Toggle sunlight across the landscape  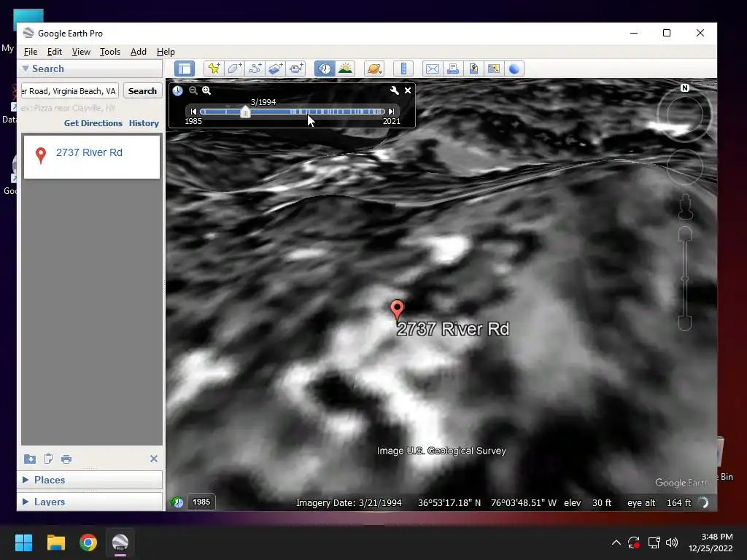[x=345, y=69]
